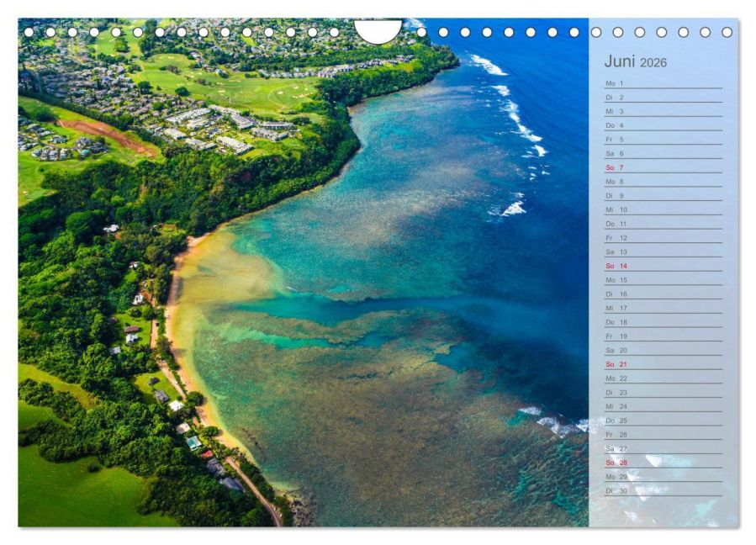The width and height of the screenshot is (756, 545).
Task: Select the row 'Mi 24'
Action: (x=663, y=406)
